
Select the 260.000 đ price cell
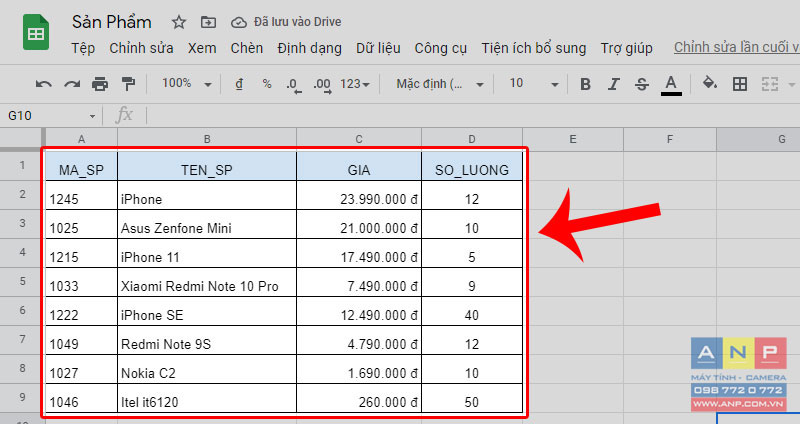point(359,398)
